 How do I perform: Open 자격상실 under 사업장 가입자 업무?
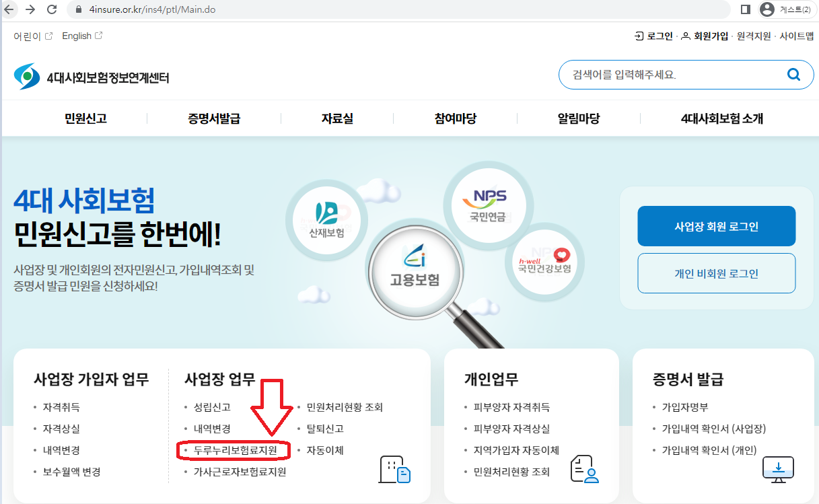click(x=61, y=429)
